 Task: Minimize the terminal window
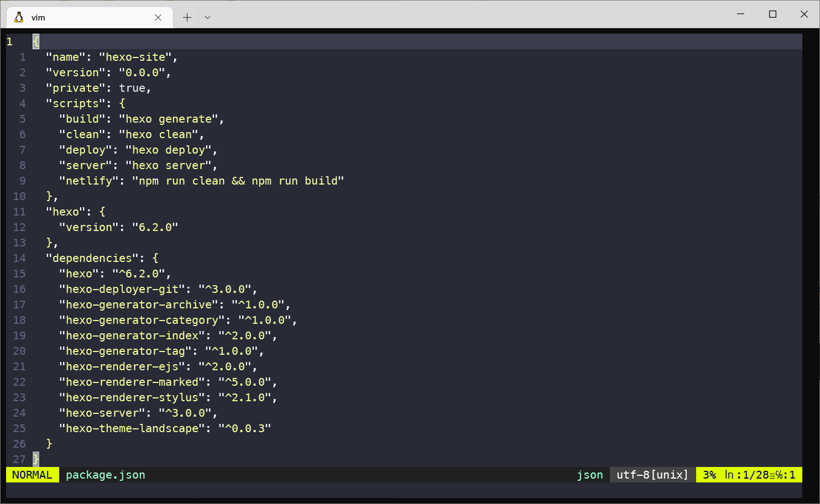(x=741, y=14)
